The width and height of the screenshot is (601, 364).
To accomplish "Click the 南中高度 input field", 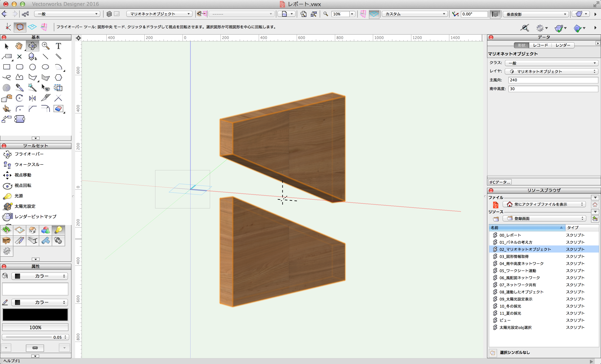I will 553,88.
